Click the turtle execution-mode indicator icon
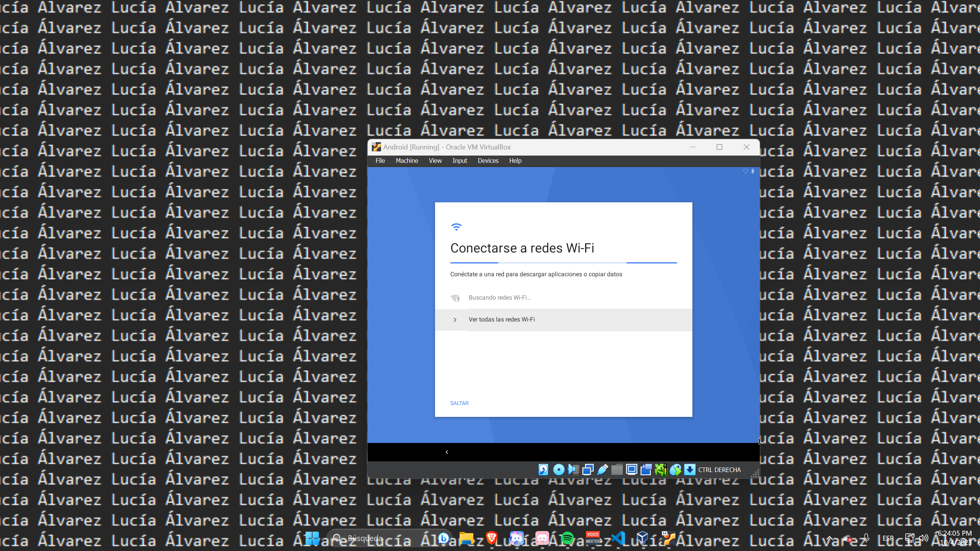This screenshot has height=551, width=980. 661,469
